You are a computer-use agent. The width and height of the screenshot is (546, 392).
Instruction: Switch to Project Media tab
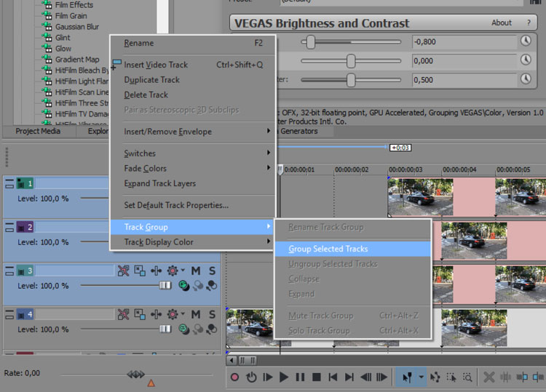click(x=38, y=131)
